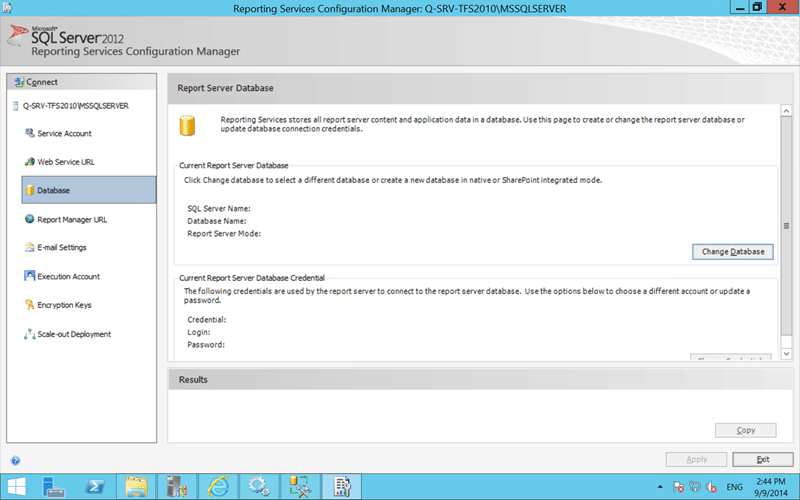Click the Report Manager URL globe icon
Viewport: 800px width, 500px height.
[x=30, y=219]
